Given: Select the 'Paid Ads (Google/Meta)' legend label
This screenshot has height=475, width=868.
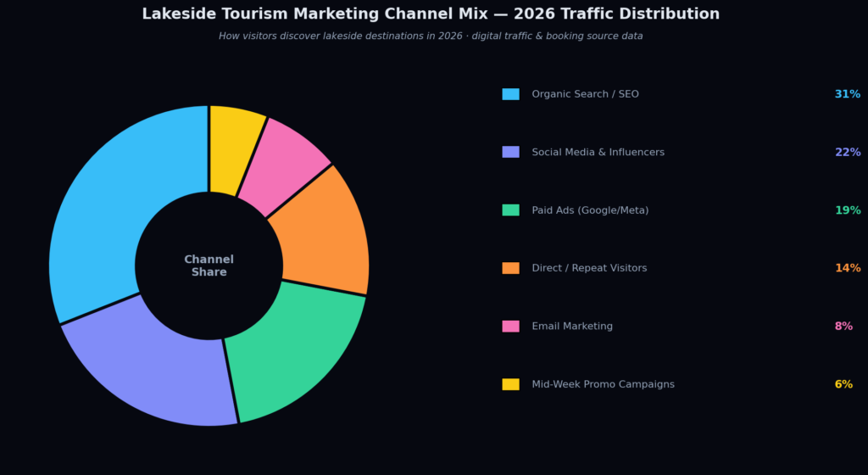Looking at the screenshot, I should 590,210.
